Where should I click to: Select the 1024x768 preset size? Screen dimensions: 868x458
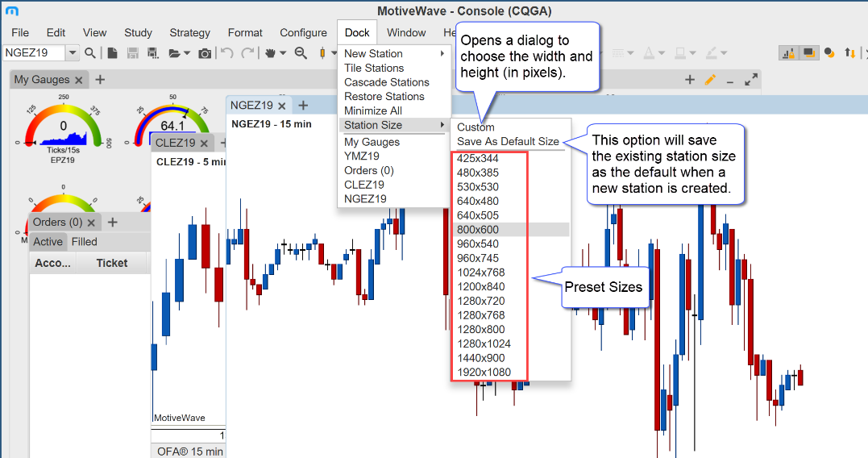click(481, 272)
